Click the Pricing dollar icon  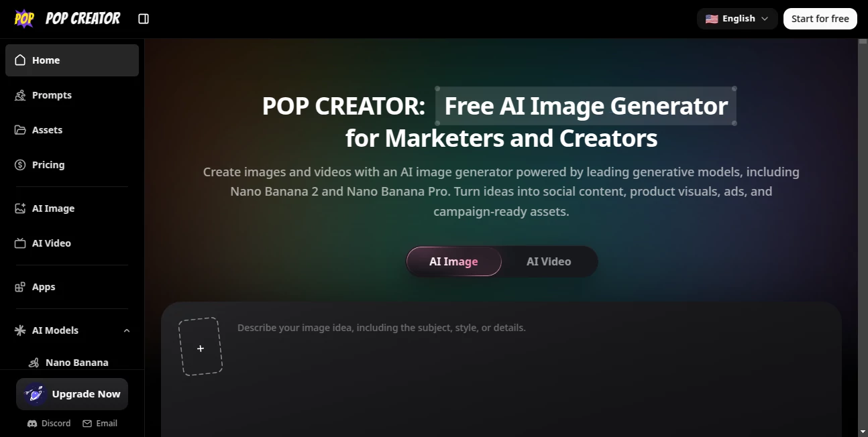[x=20, y=165]
